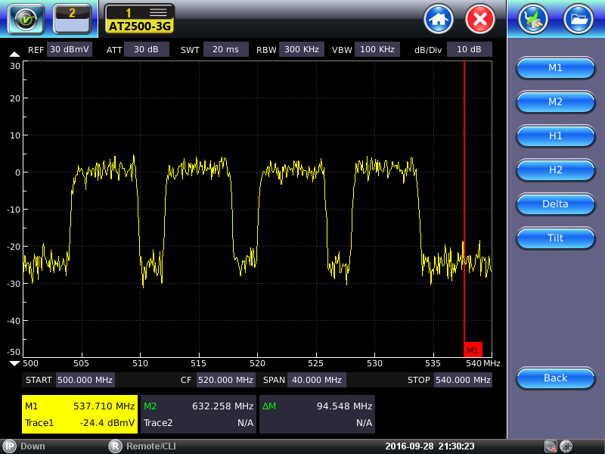Click the red M1 marker on the trace
This screenshot has width=605, height=454.
472,349
